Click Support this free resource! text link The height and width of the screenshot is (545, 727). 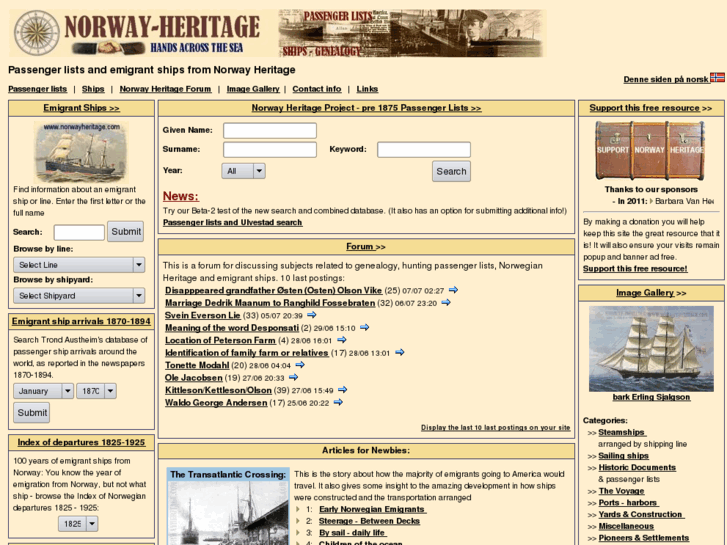635,269
